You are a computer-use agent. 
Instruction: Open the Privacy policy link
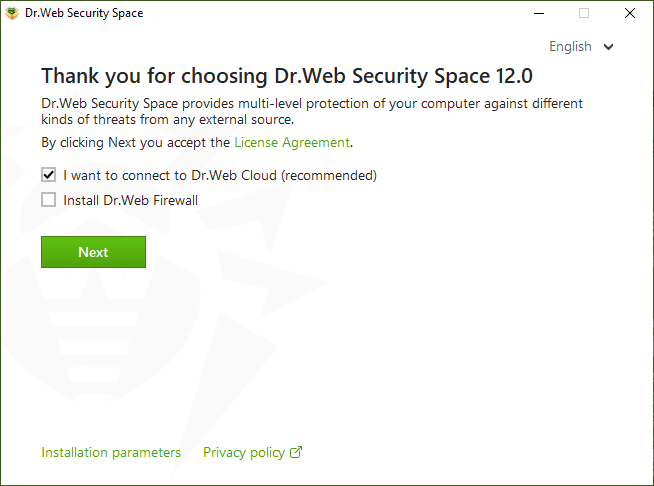point(244,452)
